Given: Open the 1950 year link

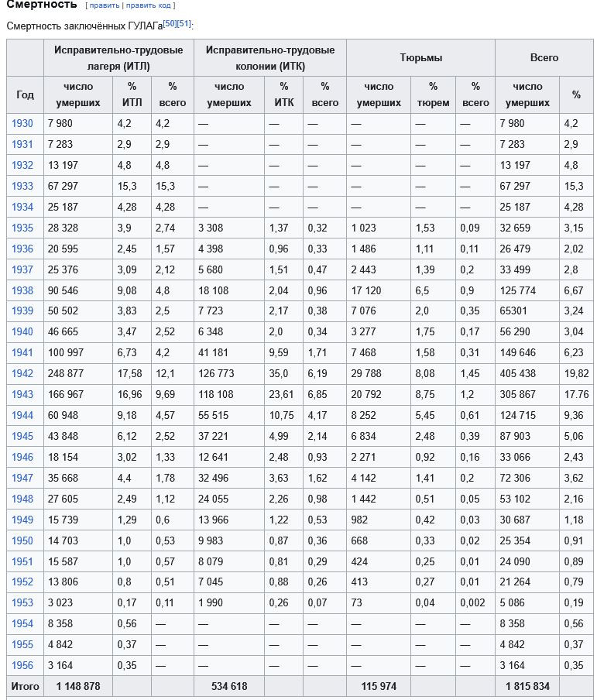Looking at the screenshot, I should [22, 540].
